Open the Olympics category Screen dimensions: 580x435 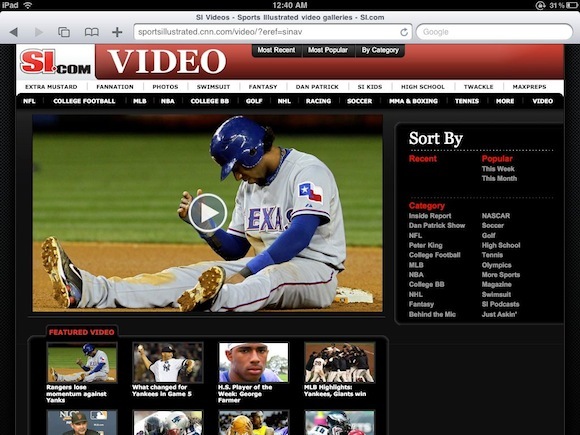[x=496, y=265]
